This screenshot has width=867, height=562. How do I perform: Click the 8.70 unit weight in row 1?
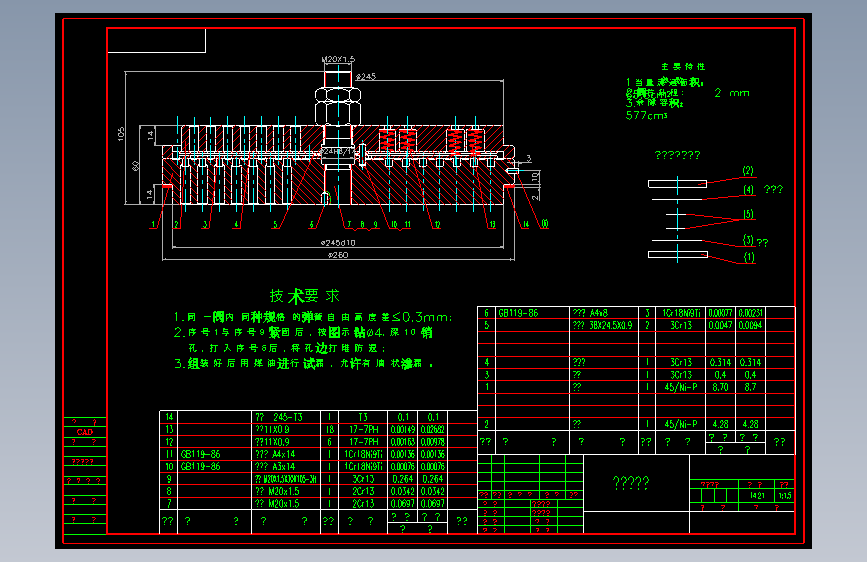click(x=720, y=387)
